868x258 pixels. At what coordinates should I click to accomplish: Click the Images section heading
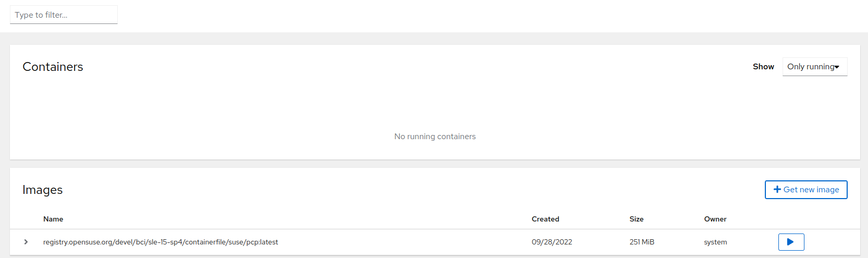coord(42,190)
